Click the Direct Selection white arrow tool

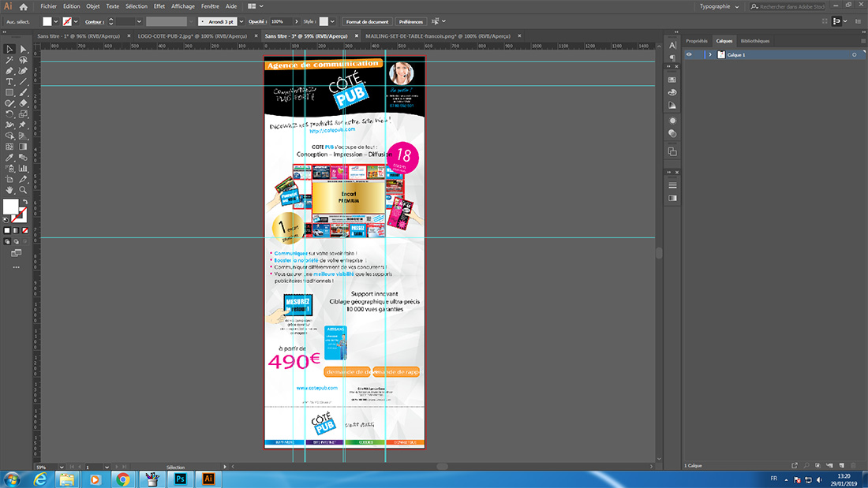(24, 49)
